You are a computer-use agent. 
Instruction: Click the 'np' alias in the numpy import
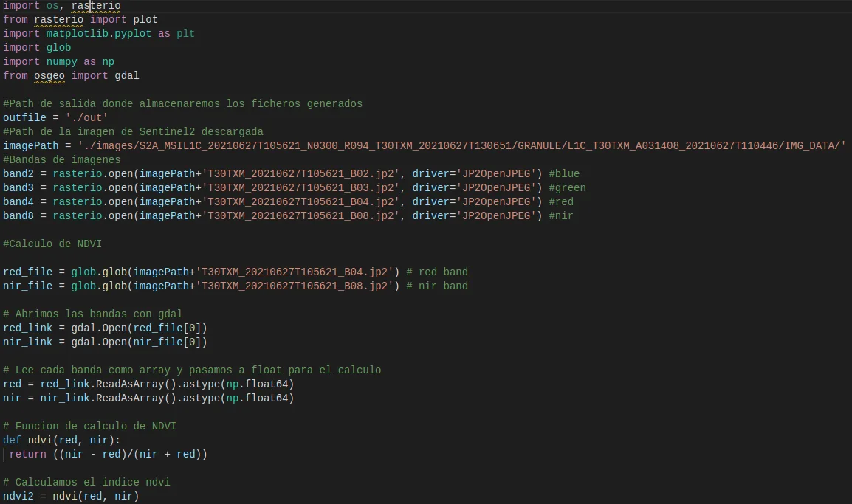pyautogui.click(x=108, y=62)
